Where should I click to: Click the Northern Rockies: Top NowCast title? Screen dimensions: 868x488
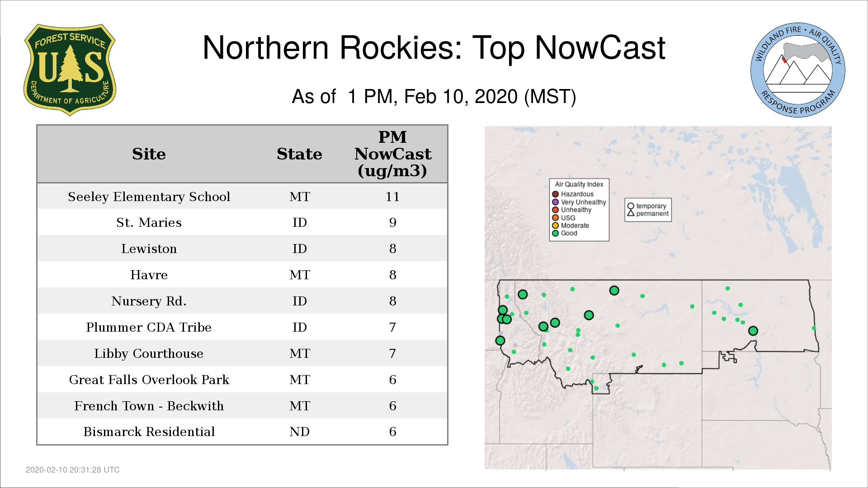pyautogui.click(x=434, y=48)
